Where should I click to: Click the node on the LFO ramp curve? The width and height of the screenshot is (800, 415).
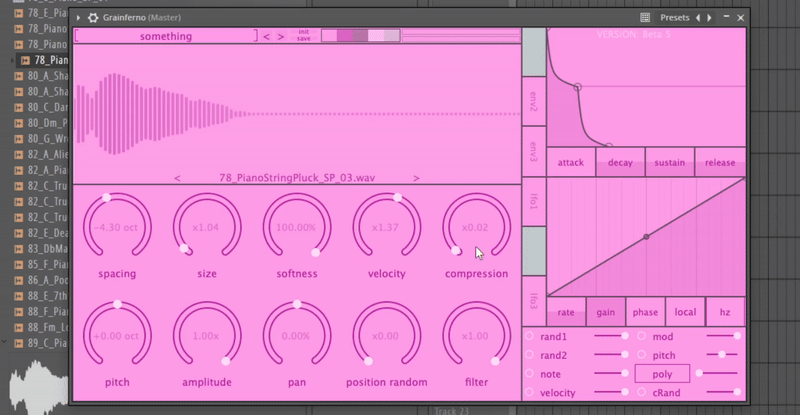point(646,237)
